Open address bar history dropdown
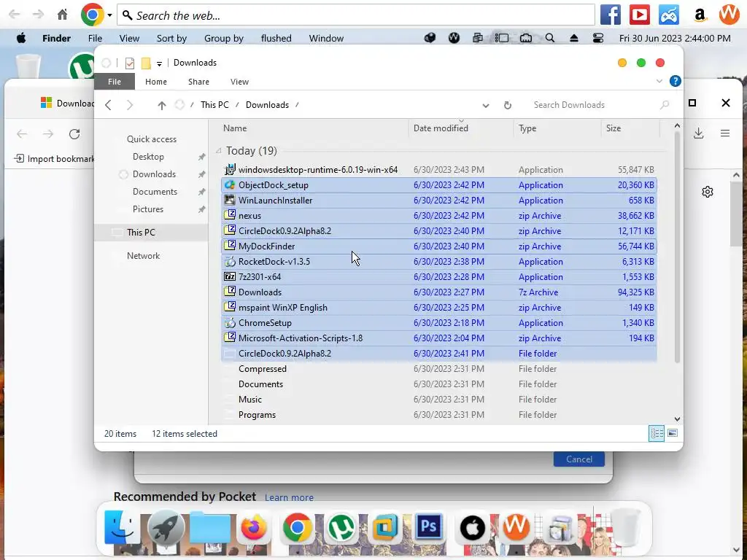This screenshot has height=560, width=747. [x=485, y=105]
